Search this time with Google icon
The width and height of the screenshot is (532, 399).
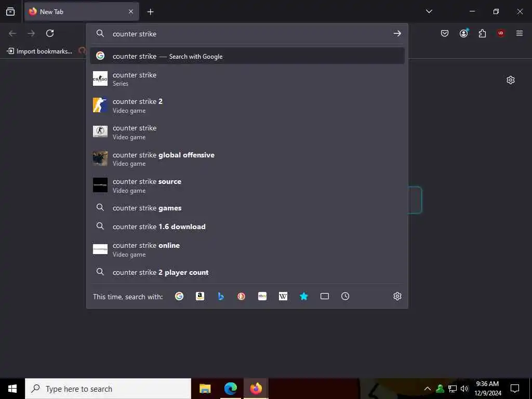click(179, 296)
